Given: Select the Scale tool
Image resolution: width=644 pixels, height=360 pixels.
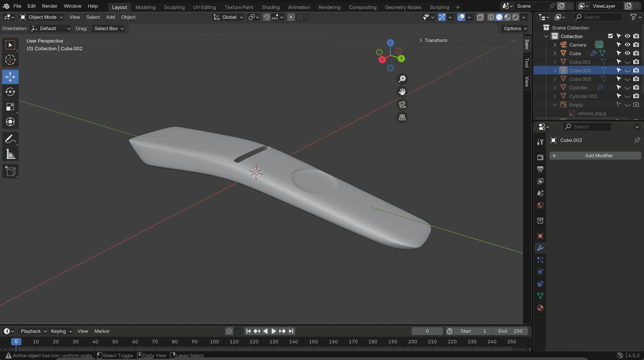Looking at the screenshot, I should click(x=10, y=107).
